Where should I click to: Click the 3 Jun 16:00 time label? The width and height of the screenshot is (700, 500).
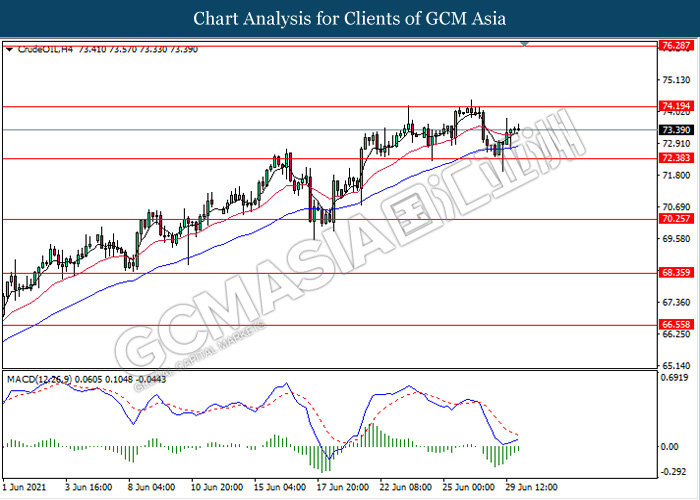point(89,487)
